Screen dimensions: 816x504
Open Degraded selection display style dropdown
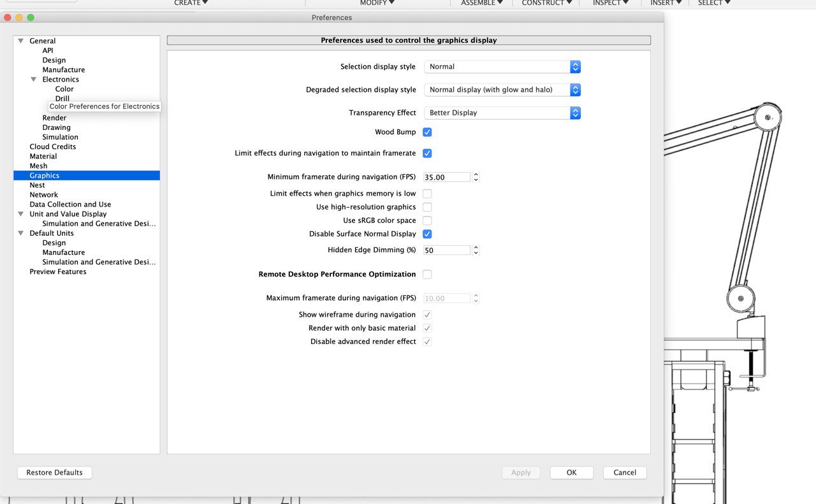(502, 90)
